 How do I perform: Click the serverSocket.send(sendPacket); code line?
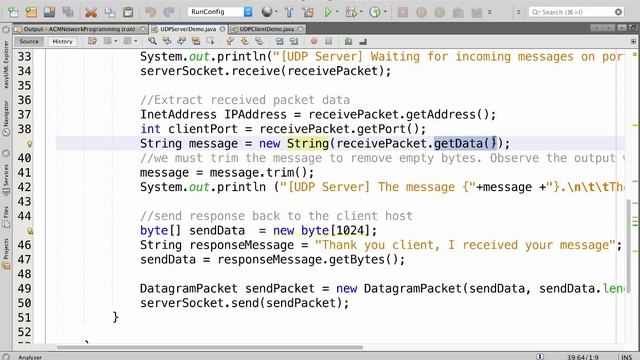[244, 303]
